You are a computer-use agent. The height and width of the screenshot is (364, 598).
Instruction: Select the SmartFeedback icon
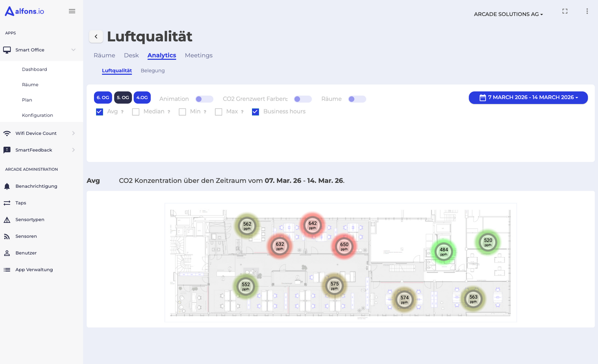tap(7, 150)
